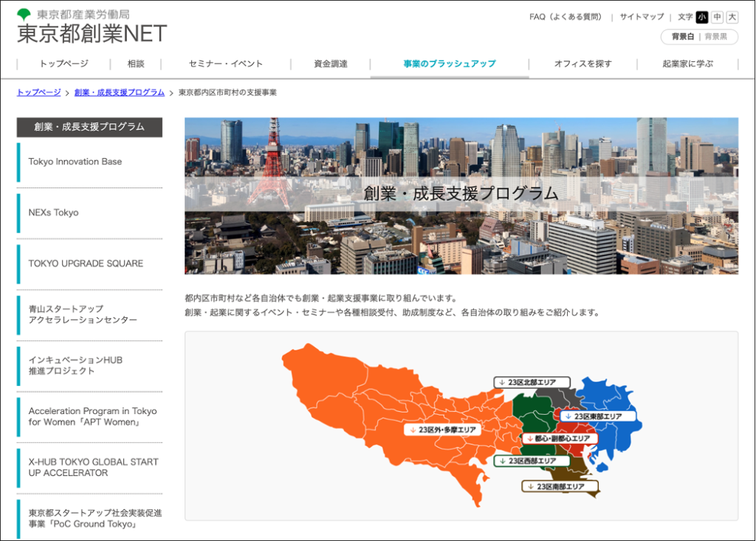Jump to 23区南部エリア map label

560,486
